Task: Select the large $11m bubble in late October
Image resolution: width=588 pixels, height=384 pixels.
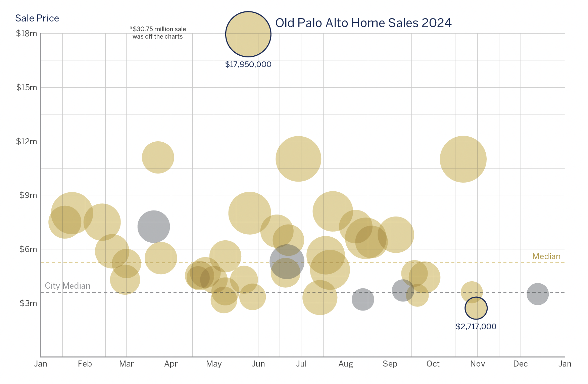Action: (x=463, y=159)
